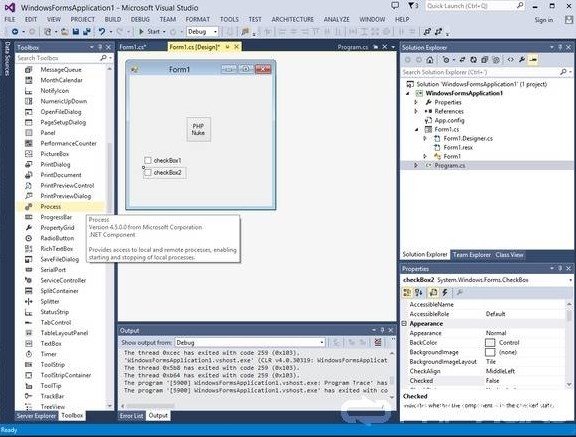576x437 pixels.
Task: Select the Process component in Toolbox
Action: [50, 207]
